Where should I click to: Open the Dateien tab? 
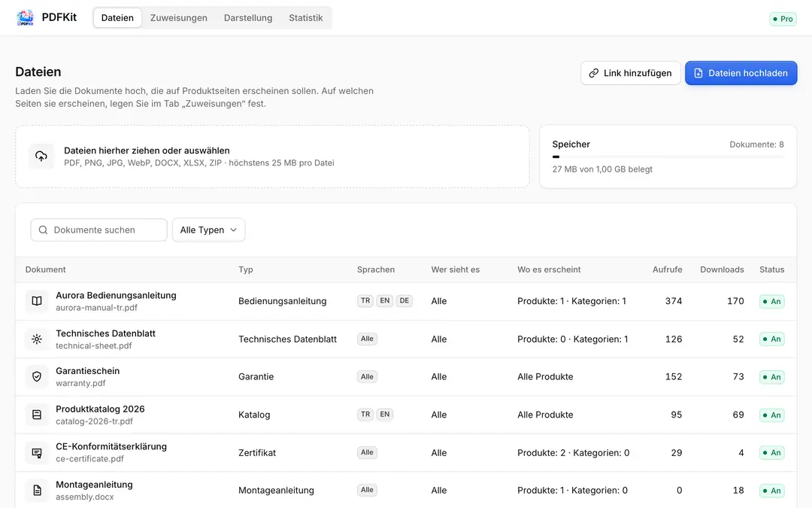pyautogui.click(x=117, y=17)
